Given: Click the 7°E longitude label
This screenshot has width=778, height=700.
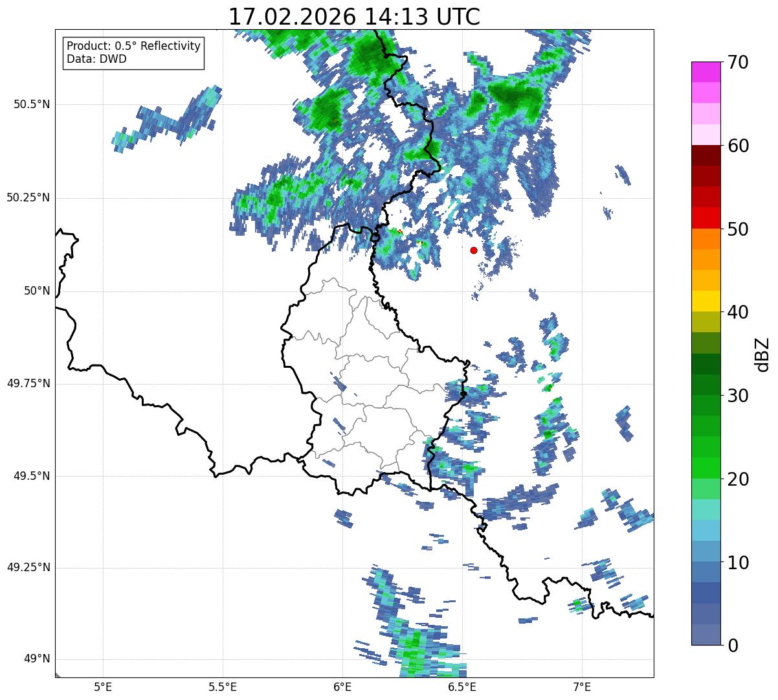Looking at the screenshot, I should point(582,686).
